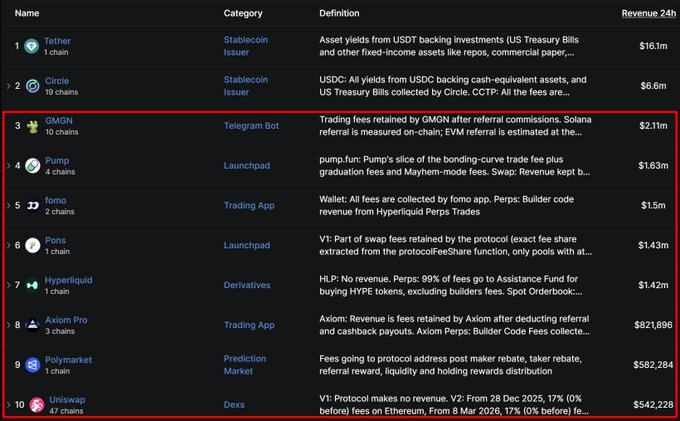Click the fomo logo icon
The image size is (680, 421).
pos(33,206)
